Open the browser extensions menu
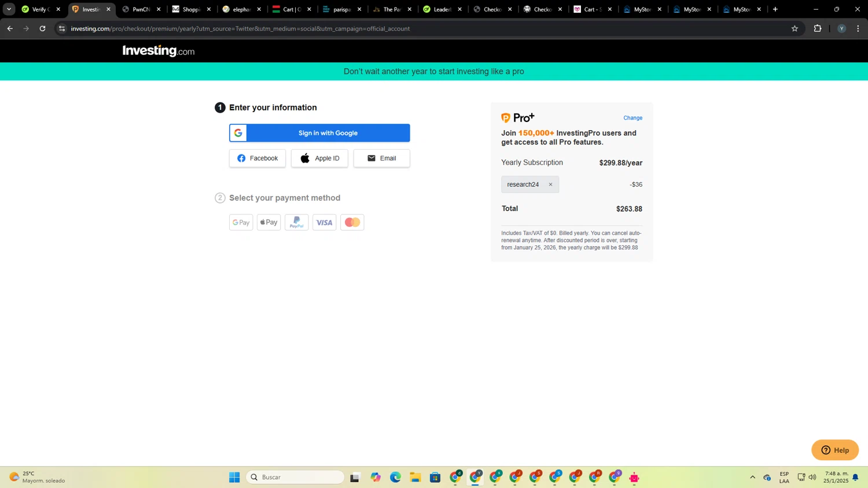Screen dimensions: 868x488 click(x=818, y=28)
